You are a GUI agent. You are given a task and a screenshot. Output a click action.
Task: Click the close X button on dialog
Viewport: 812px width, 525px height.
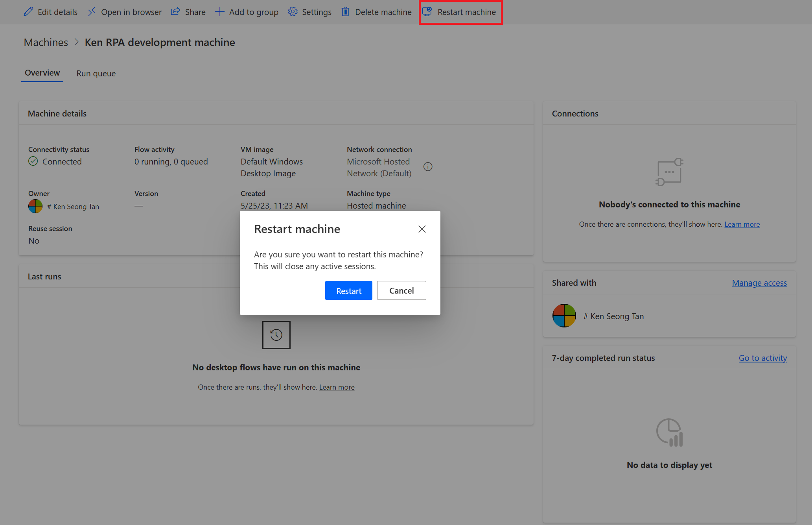pos(422,229)
